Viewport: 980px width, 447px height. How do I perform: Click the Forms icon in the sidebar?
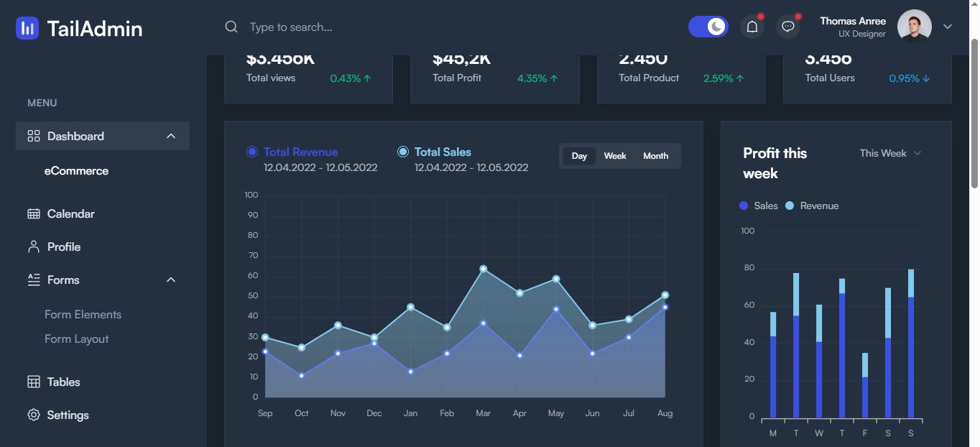pos(32,280)
